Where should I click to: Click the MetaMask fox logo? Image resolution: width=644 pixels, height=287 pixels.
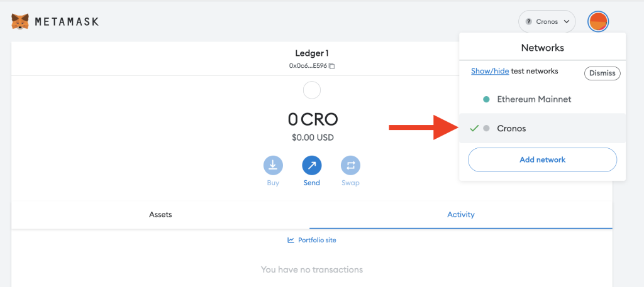point(21,22)
